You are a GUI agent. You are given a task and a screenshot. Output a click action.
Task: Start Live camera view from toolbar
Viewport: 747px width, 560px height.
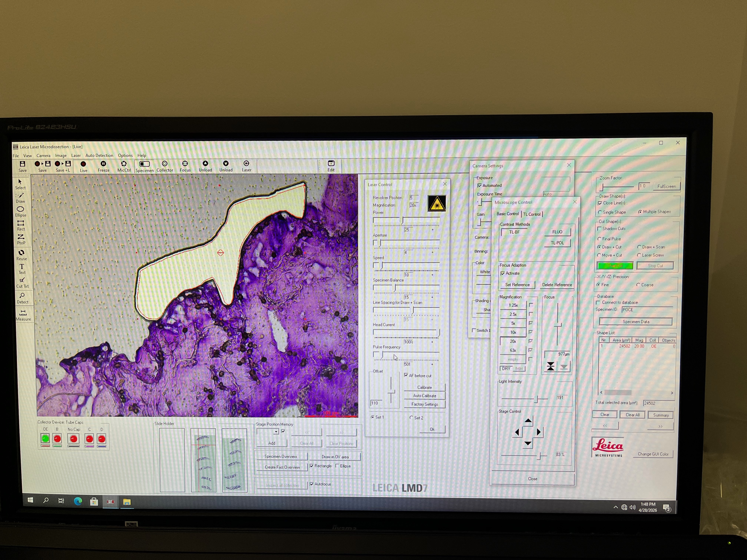(x=83, y=166)
